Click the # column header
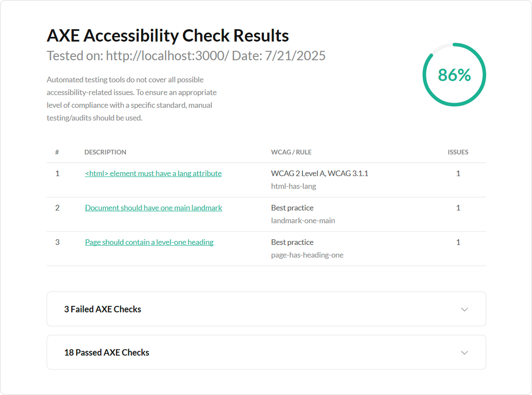The height and width of the screenshot is (395, 532). click(x=57, y=152)
